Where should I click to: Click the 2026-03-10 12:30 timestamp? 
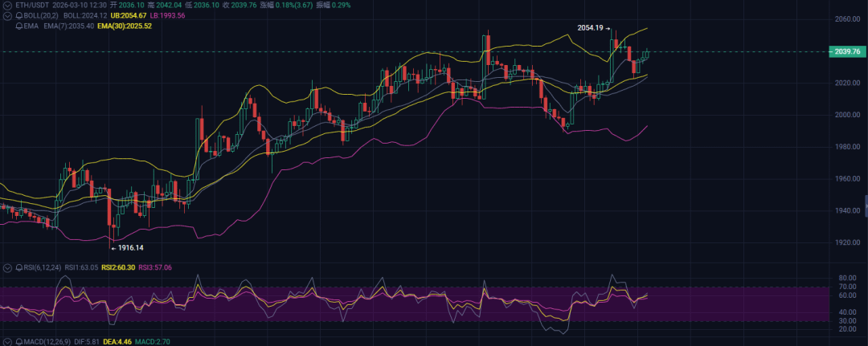(80, 5)
